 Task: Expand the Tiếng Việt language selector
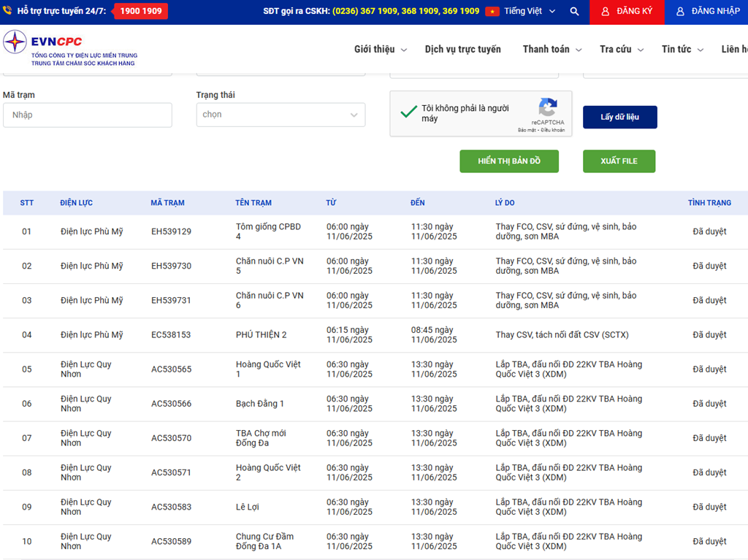(x=530, y=12)
